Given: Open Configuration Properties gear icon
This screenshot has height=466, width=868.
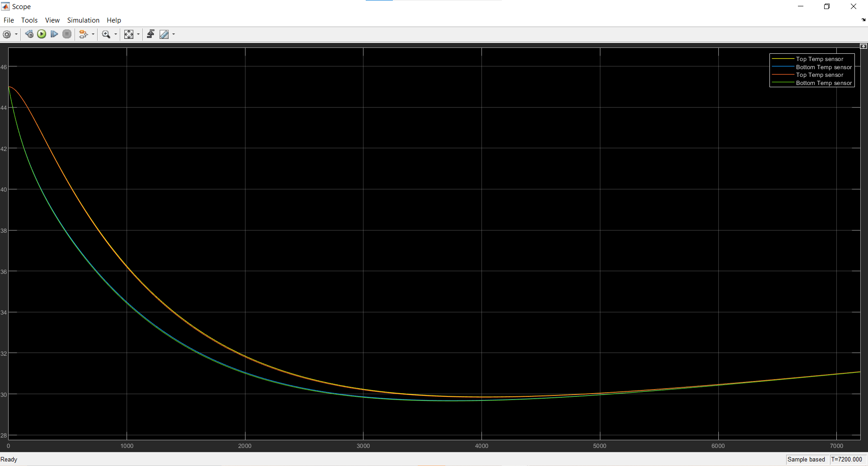Looking at the screenshot, I should [7, 34].
